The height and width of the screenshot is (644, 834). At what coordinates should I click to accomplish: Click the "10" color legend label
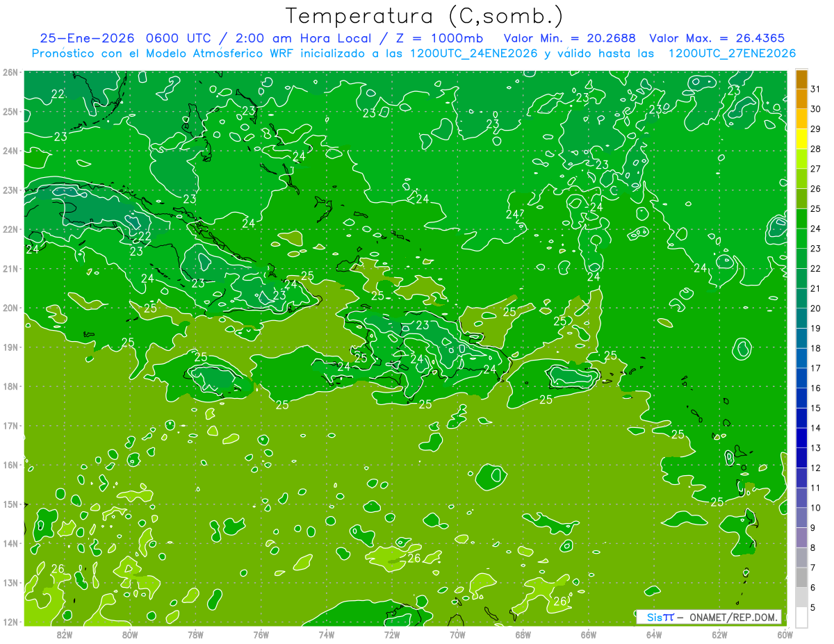[x=815, y=508]
